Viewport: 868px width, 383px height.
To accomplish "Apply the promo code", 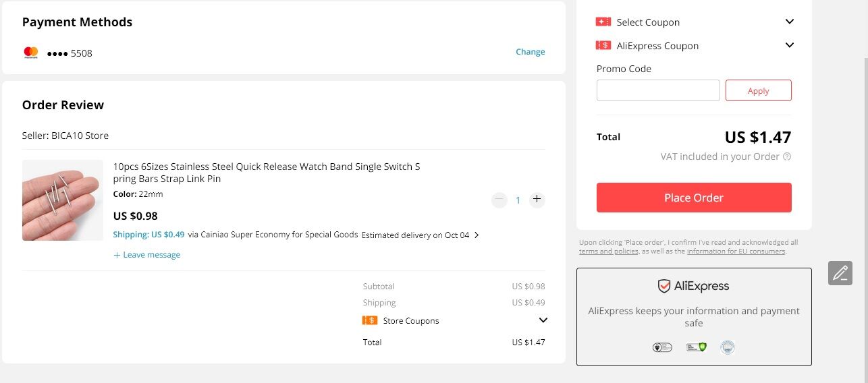I will (759, 90).
